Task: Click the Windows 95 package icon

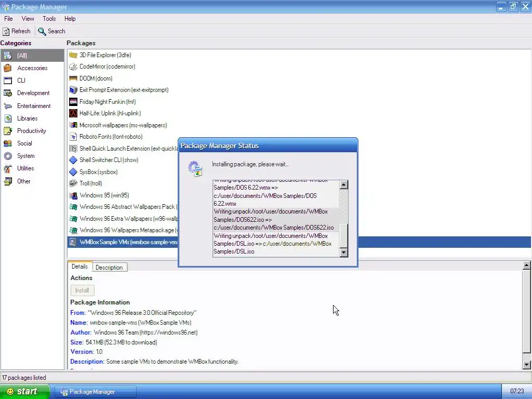Action: click(73, 195)
